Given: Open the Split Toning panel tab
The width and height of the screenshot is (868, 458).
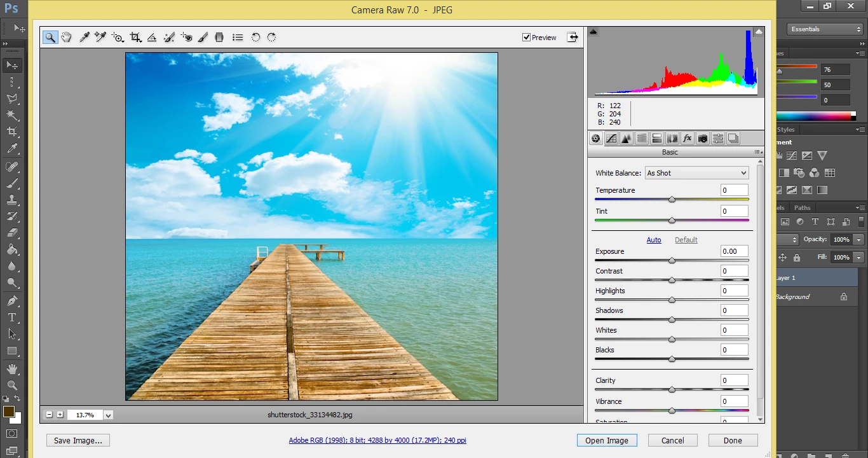Looking at the screenshot, I should pos(657,139).
